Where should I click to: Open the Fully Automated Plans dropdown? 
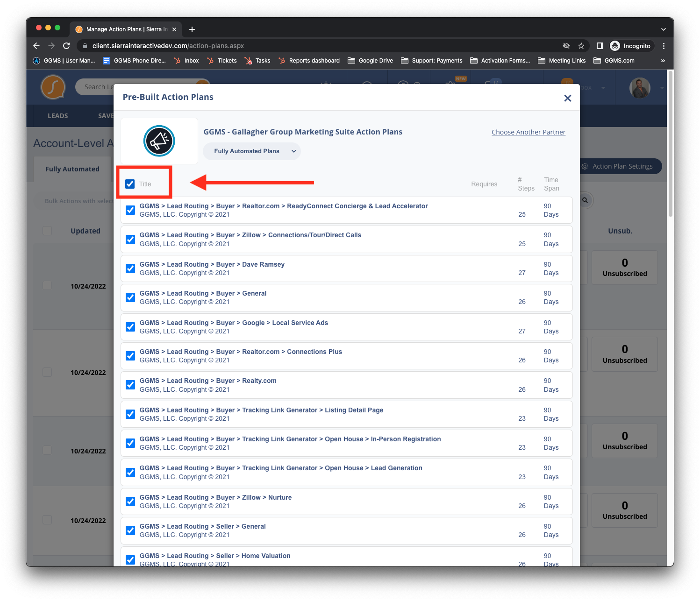coord(252,151)
